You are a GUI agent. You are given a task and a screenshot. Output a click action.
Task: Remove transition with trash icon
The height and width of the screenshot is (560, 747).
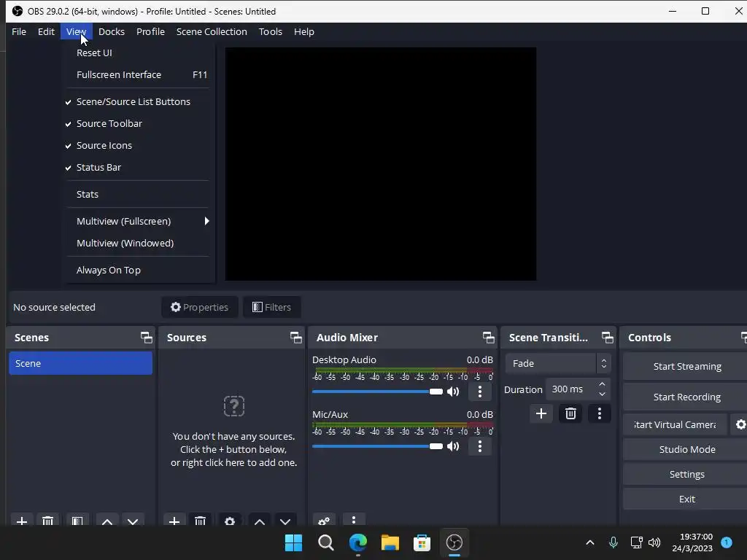pos(570,413)
